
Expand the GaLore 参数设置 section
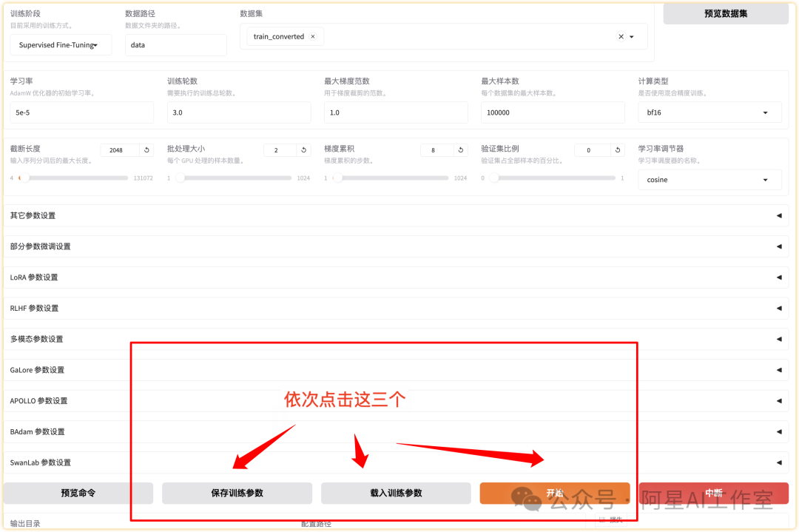pyautogui.click(x=396, y=370)
